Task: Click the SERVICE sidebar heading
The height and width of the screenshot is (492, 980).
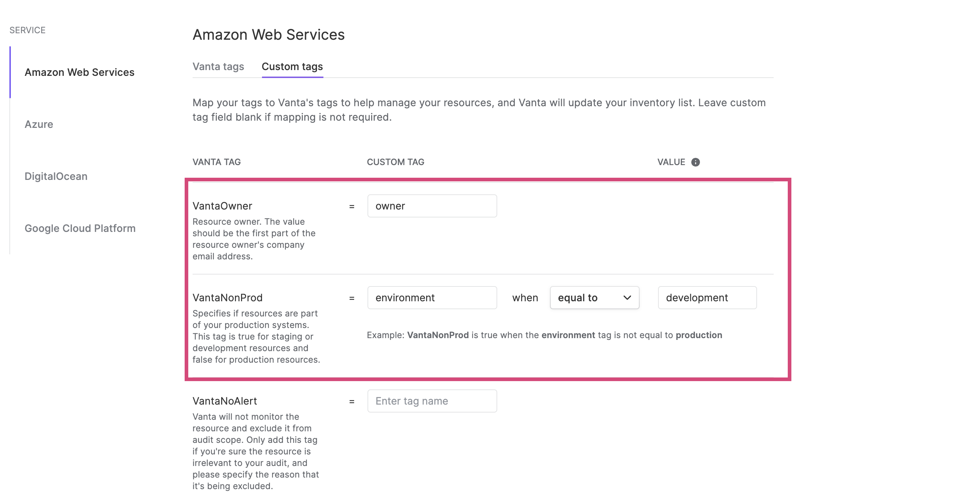Action: pyautogui.click(x=27, y=30)
